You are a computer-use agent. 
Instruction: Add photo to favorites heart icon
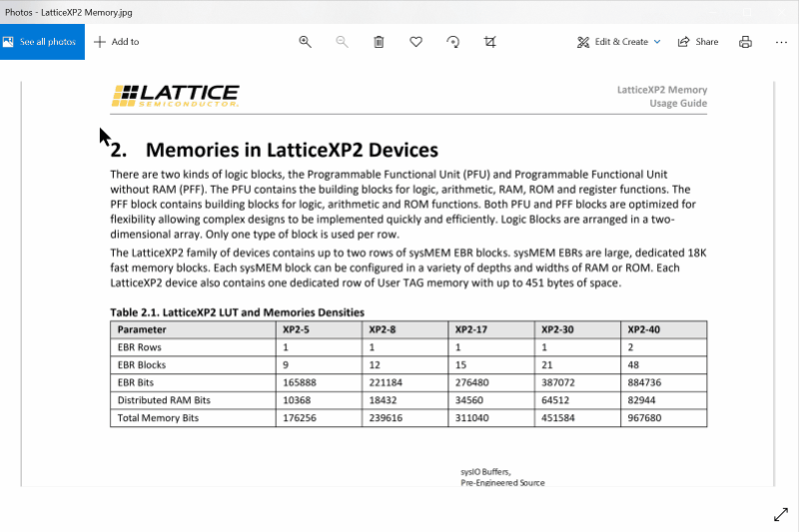(415, 42)
